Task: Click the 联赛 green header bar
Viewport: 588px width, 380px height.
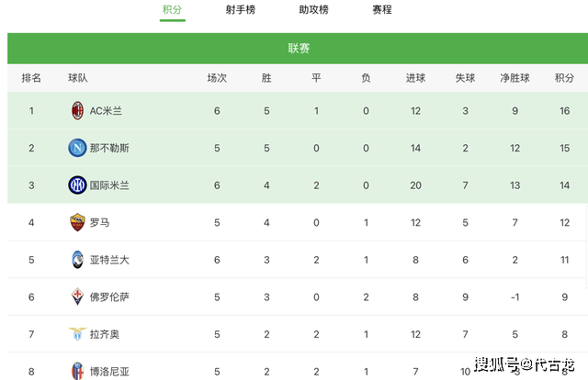Action: tap(298, 49)
